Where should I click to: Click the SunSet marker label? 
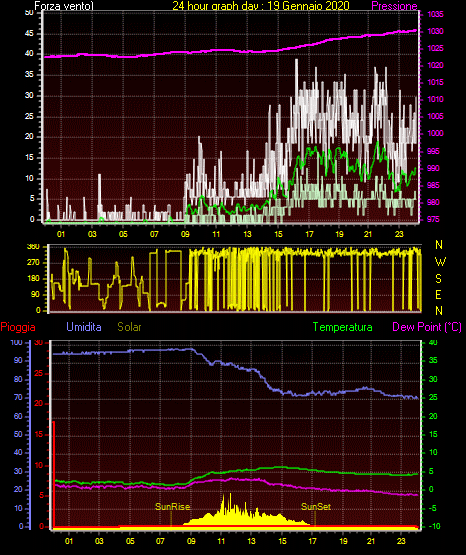316,507
